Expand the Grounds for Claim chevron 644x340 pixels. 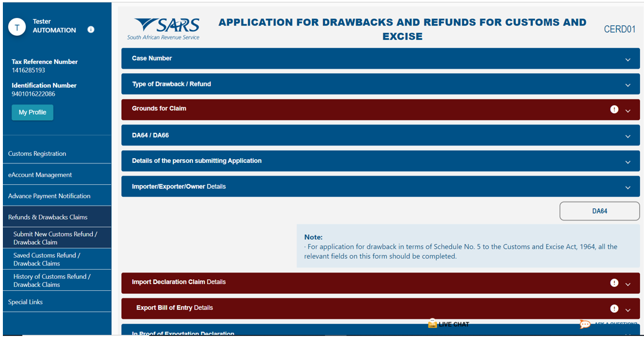pos(628,111)
